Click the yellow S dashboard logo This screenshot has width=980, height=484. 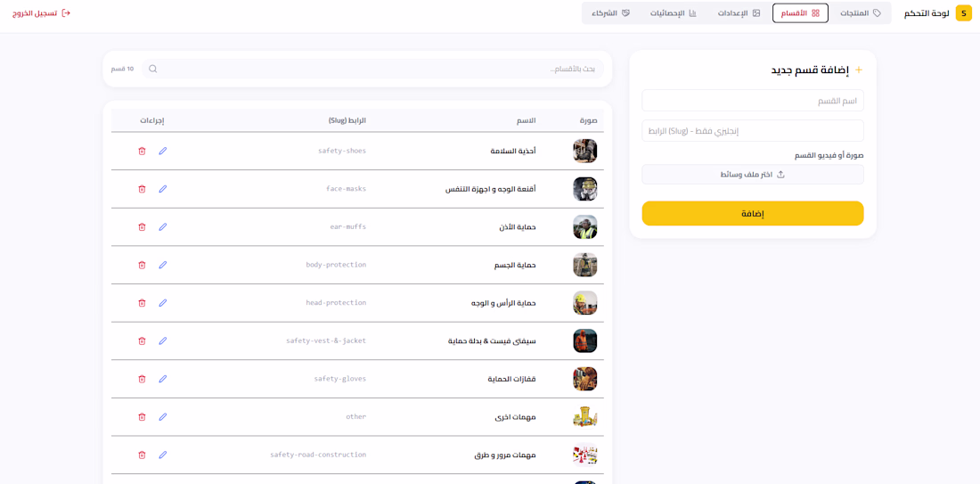point(964,13)
